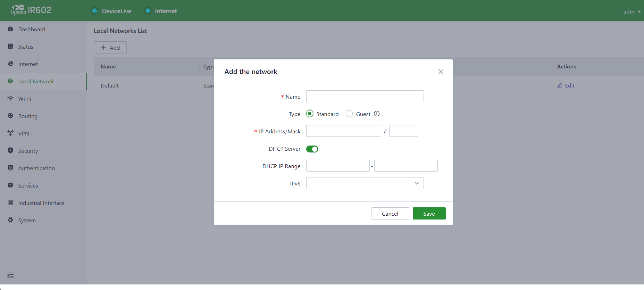Click the Dashboard sidebar icon

point(10,29)
